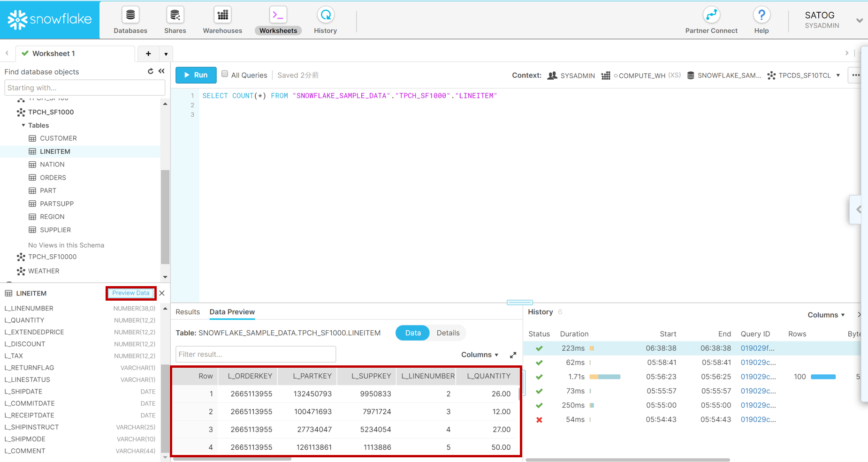Switch preview to Details view
868x462 pixels.
[448, 333]
